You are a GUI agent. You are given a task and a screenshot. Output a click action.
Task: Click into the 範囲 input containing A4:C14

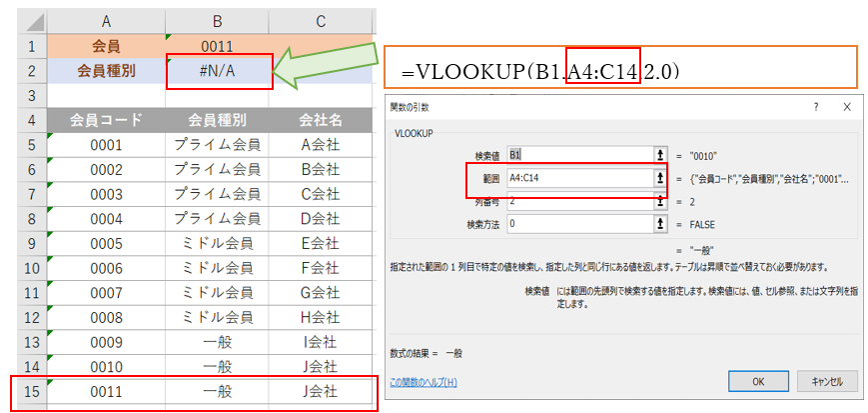(577, 177)
